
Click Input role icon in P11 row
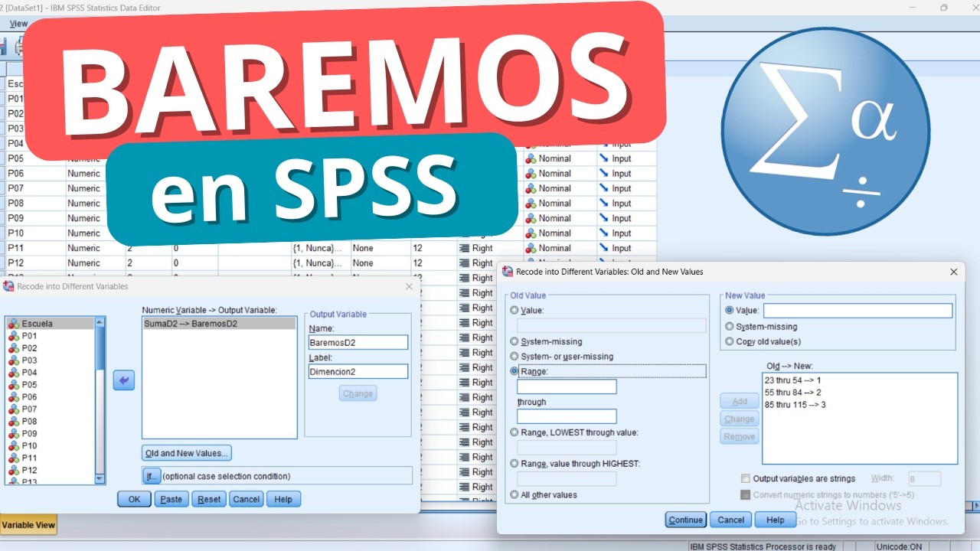[604, 248]
